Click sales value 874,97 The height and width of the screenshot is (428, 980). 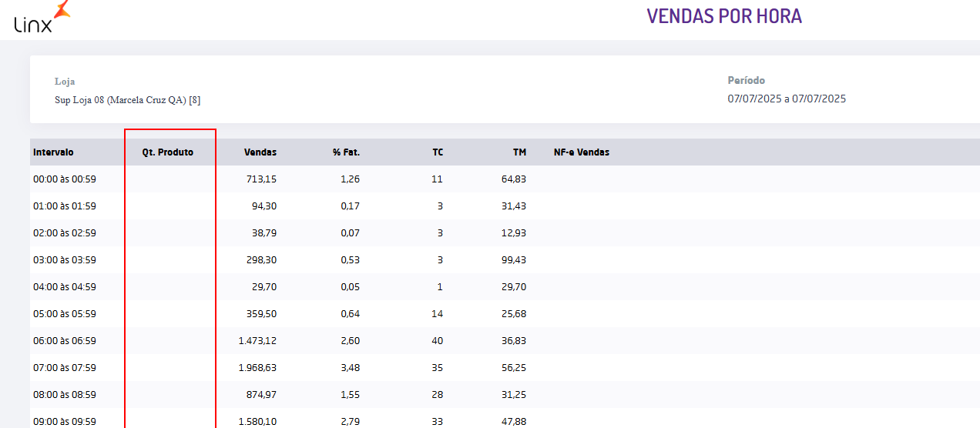point(262,395)
